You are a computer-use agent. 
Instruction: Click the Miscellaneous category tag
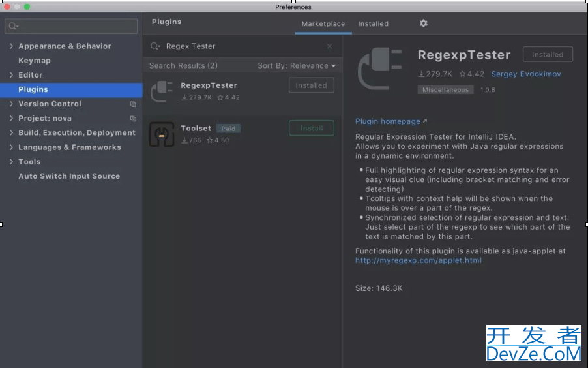pyautogui.click(x=445, y=90)
